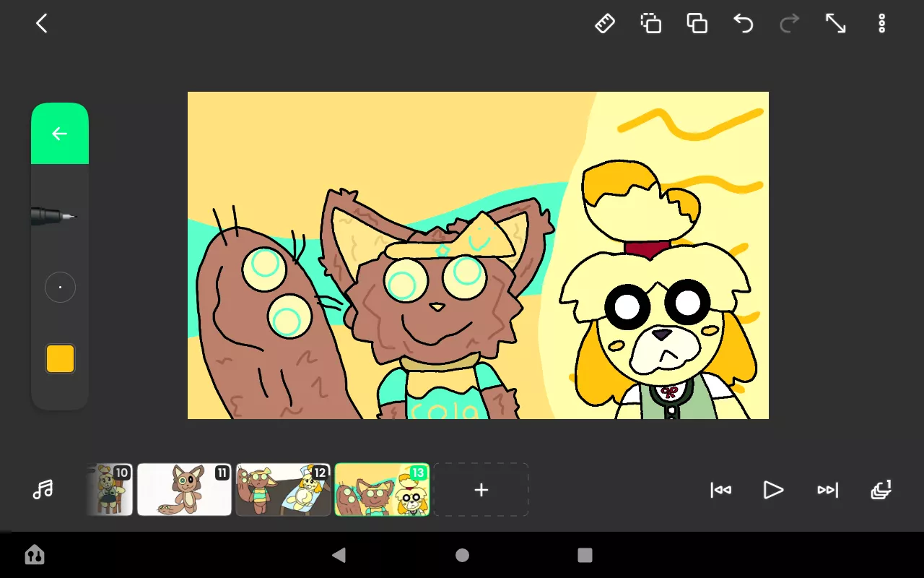Open the yellow color swatch

(x=60, y=358)
